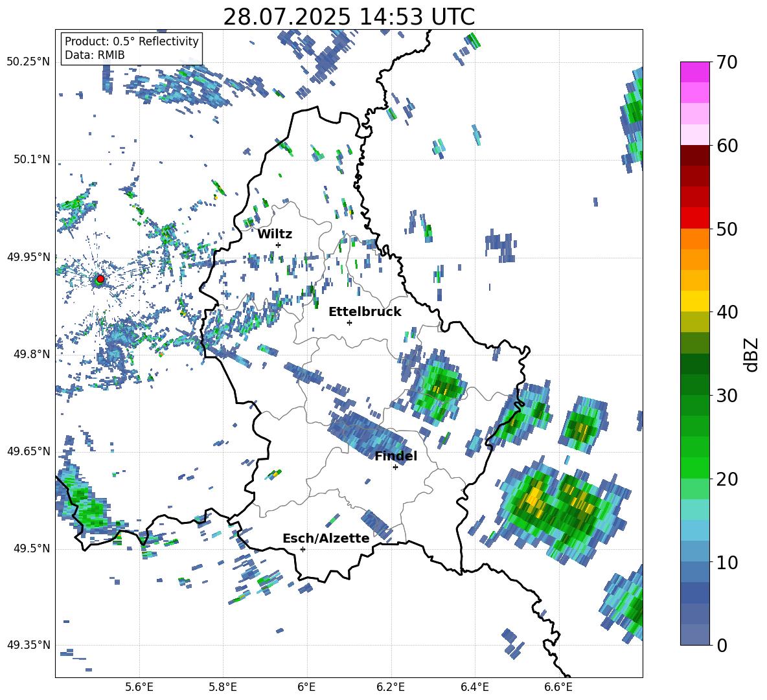Click the dBZ colorbar axis label
Image resolution: width=767 pixels, height=700 pixels.
752,355
